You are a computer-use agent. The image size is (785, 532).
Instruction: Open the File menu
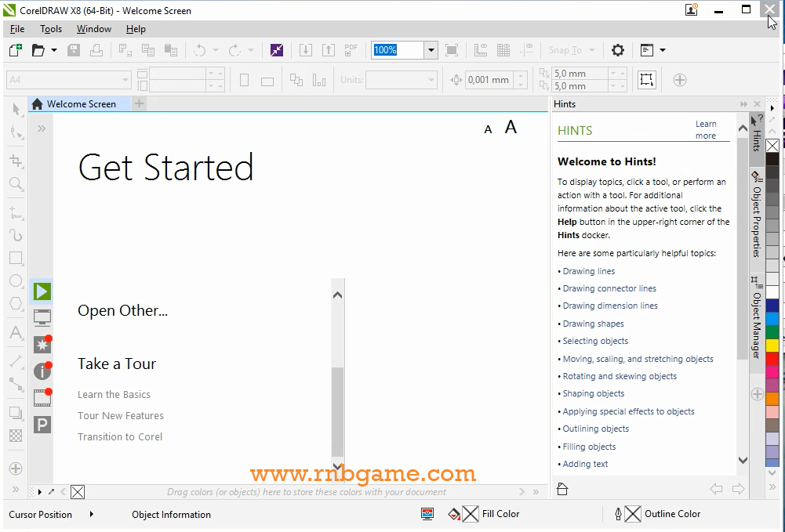[17, 29]
